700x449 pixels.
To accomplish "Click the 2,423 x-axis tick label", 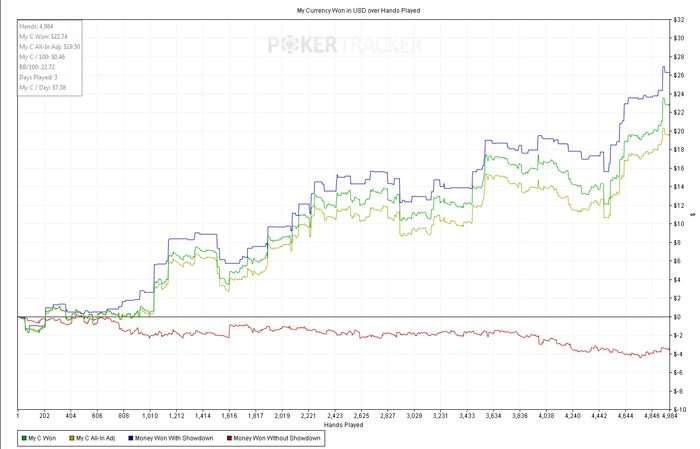I will (x=335, y=416).
